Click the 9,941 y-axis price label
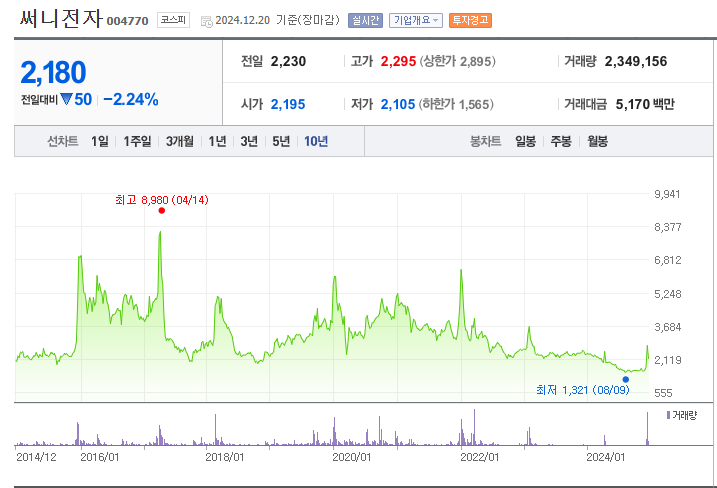This screenshot has width=717, height=488. coord(667,194)
